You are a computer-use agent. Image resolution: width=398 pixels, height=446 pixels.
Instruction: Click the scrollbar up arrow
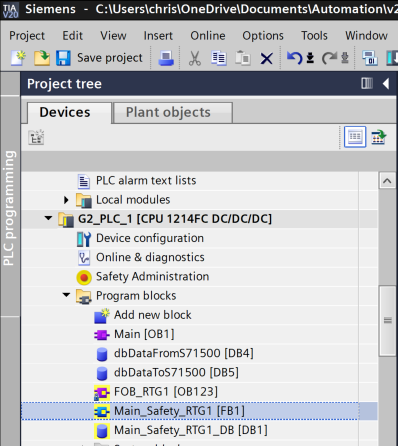pos(387,181)
